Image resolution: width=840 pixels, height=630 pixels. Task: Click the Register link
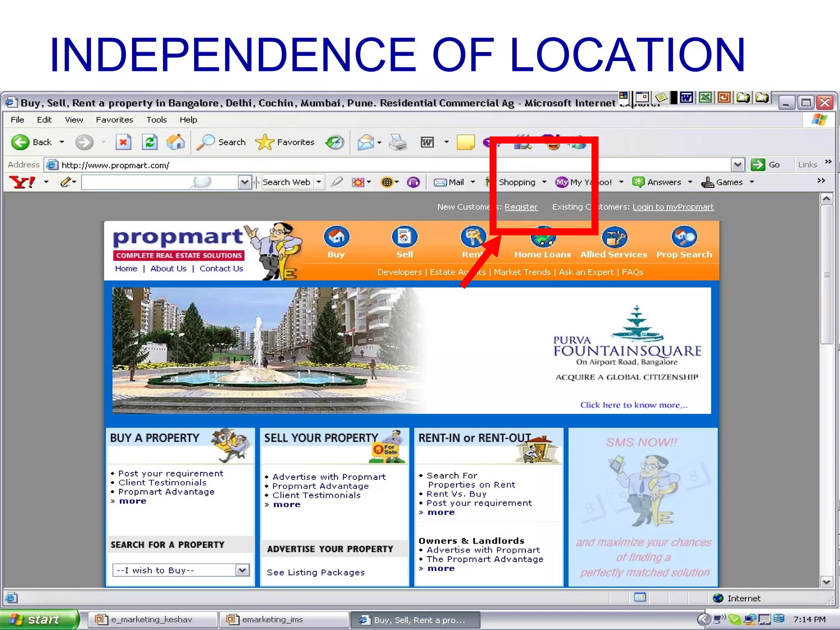pos(521,207)
